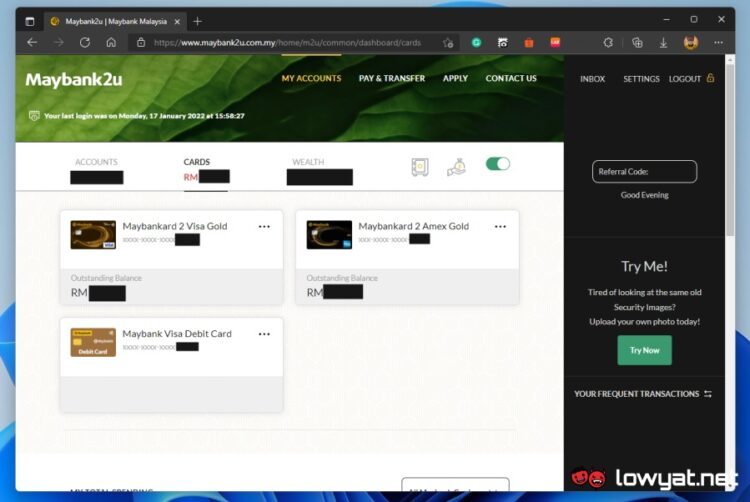Open the browser profile avatar

pos(690,43)
